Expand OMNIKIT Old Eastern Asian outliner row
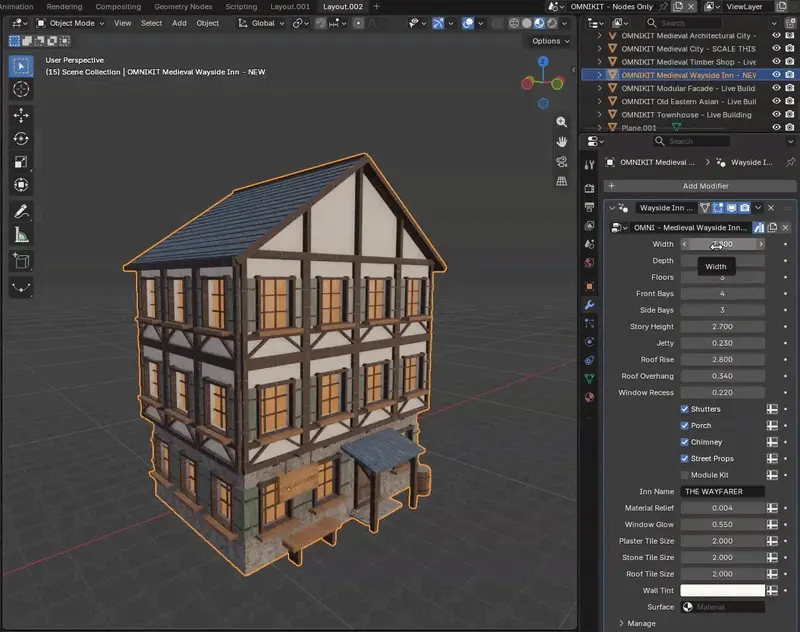Screen dimensions: 800x632 tap(599, 102)
